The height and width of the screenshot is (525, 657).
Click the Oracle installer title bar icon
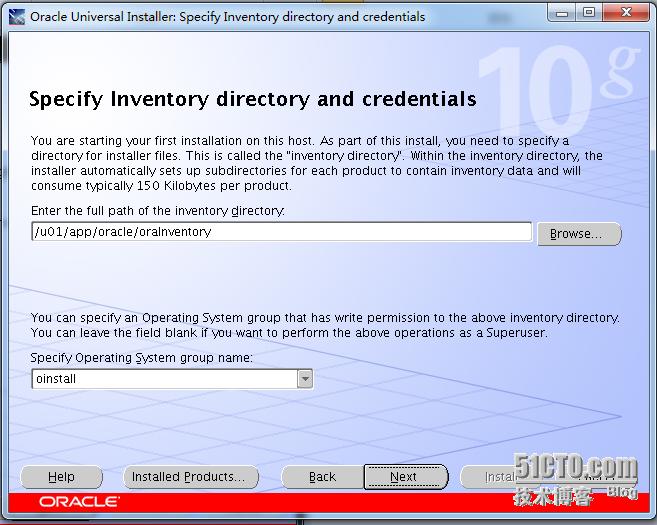[x=17, y=17]
